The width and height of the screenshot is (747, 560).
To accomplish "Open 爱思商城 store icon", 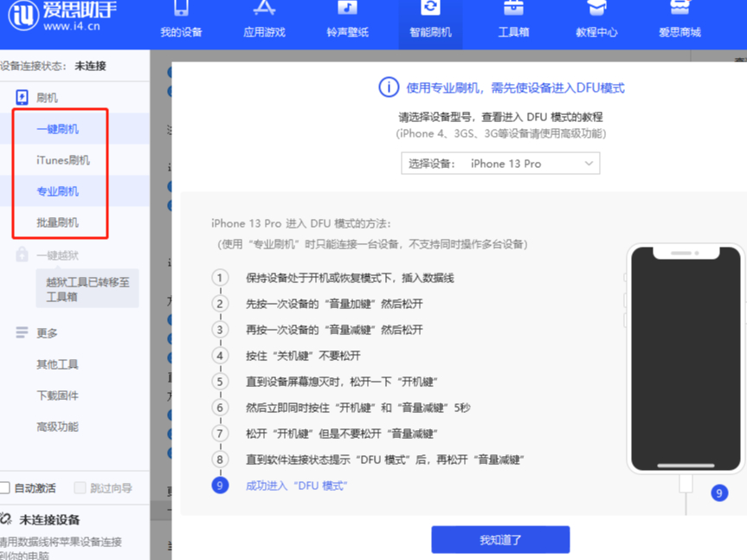I will tap(679, 8).
